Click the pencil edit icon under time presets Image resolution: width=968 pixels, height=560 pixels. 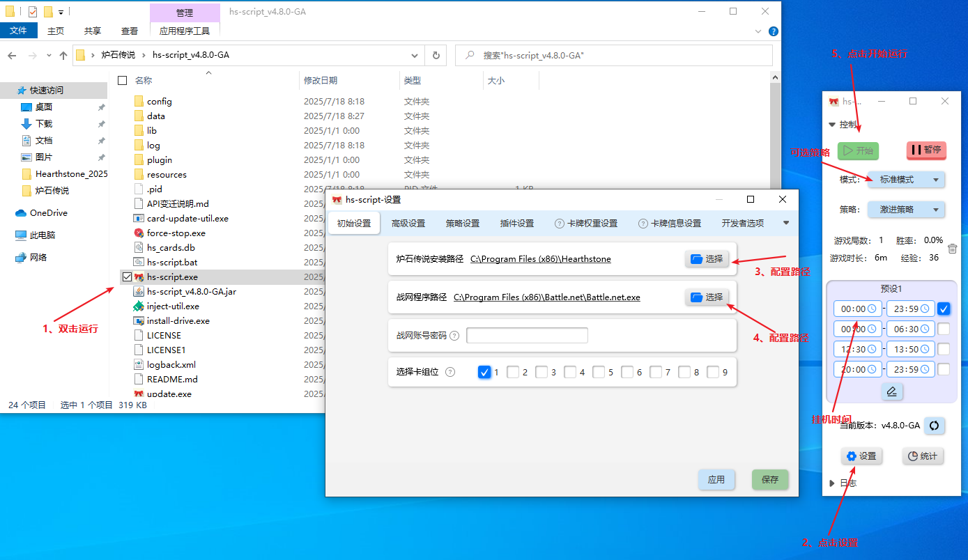[x=891, y=391]
